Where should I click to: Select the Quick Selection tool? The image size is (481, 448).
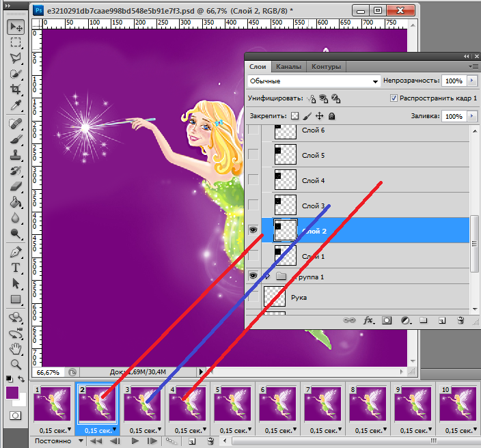(x=16, y=74)
